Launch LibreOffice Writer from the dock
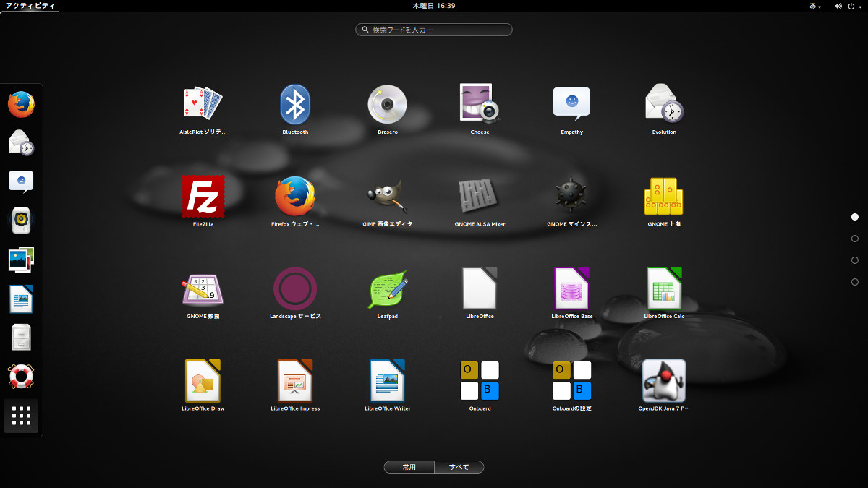 click(x=22, y=299)
